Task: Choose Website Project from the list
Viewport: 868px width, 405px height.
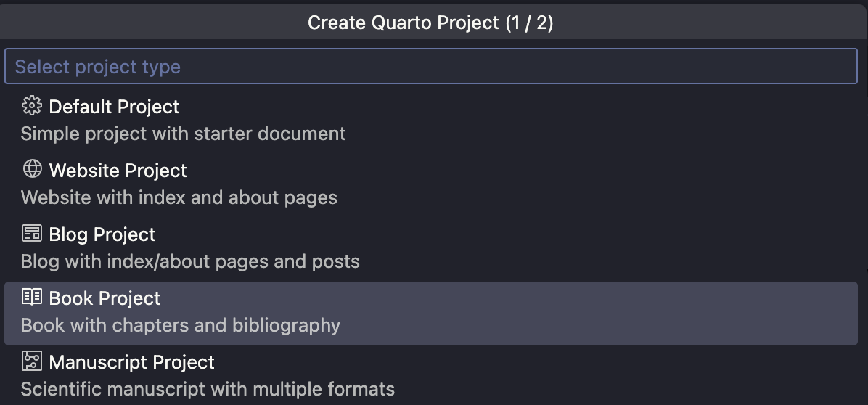Action: (x=118, y=171)
